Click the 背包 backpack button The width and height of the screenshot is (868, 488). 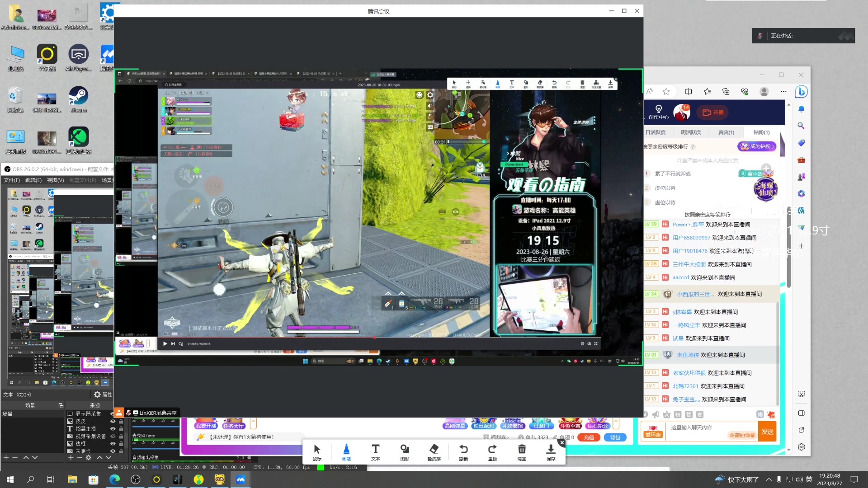(x=615, y=437)
